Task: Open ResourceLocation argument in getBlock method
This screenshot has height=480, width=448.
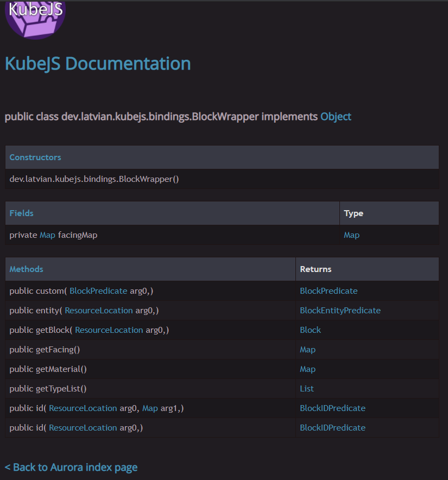Action: pos(109,330)
